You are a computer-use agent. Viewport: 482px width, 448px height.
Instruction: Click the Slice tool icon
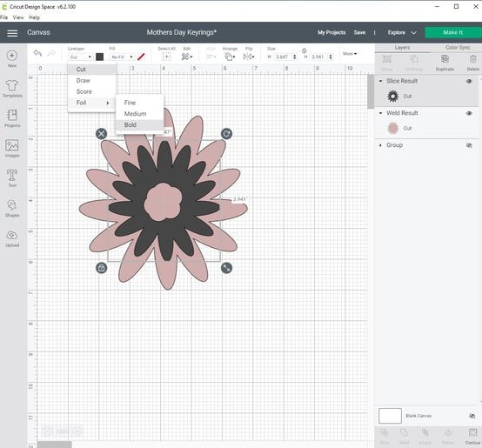pyautogui.click(x=385, y=432)
